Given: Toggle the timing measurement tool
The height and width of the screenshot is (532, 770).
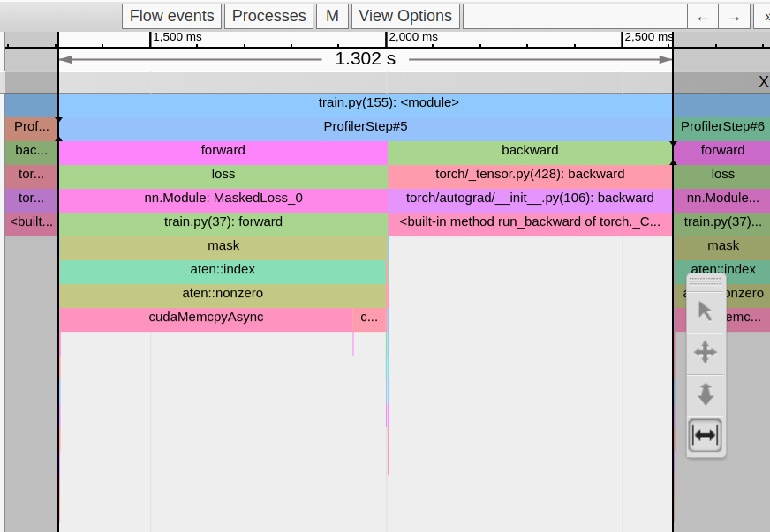Looking at the screenshot, I should [x=706, y=435].
